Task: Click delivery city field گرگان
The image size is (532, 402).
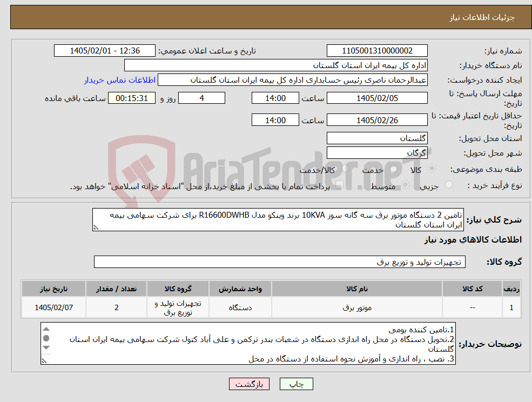Action: click(377, 153)
